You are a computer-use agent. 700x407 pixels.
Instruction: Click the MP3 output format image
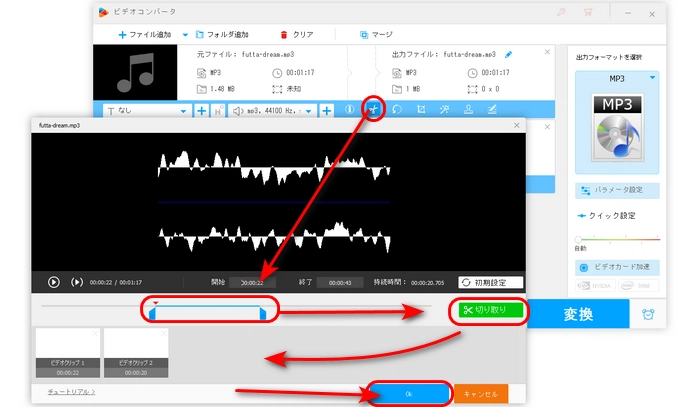(617, 128)
